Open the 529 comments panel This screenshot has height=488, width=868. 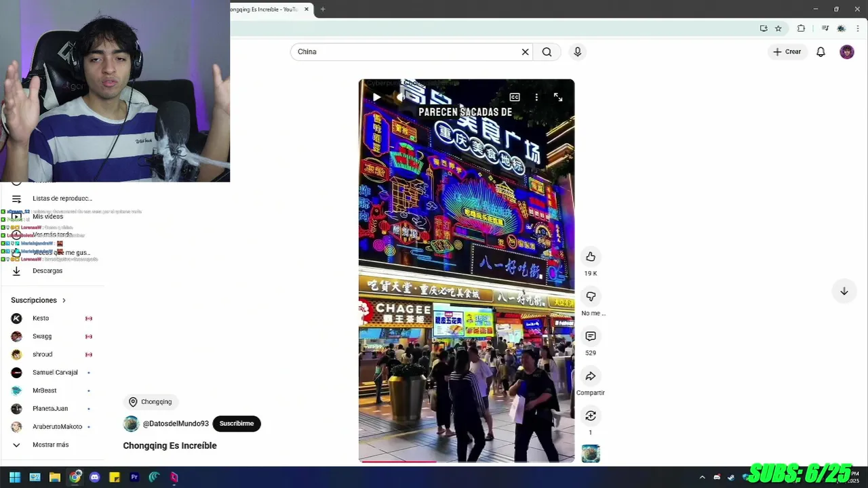pos(591,336)
